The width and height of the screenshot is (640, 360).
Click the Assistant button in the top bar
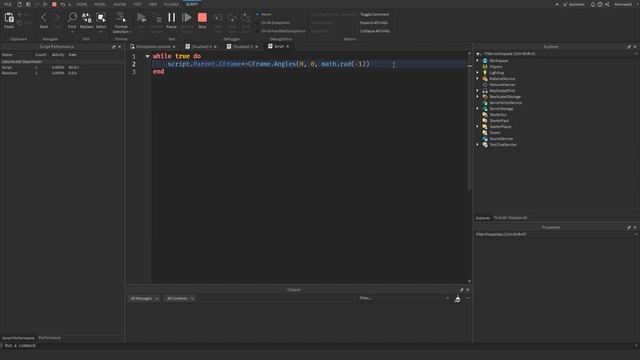(x=574, y=4)
